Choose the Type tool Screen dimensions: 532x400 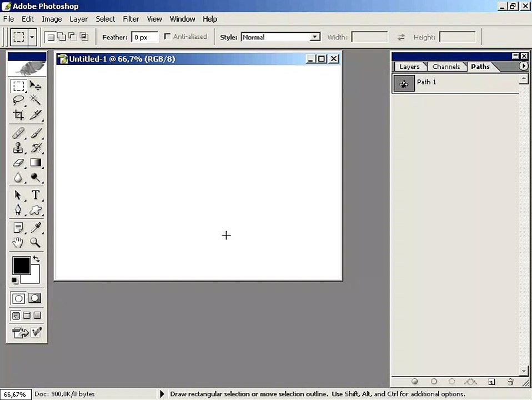pyautogui.click(x=36, y=195)
